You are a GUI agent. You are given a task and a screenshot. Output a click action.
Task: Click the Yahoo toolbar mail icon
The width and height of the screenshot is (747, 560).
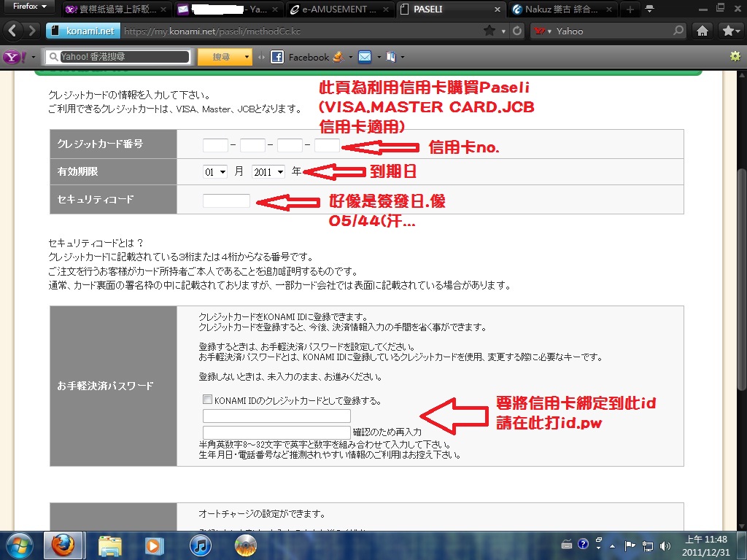pos(364,57)
